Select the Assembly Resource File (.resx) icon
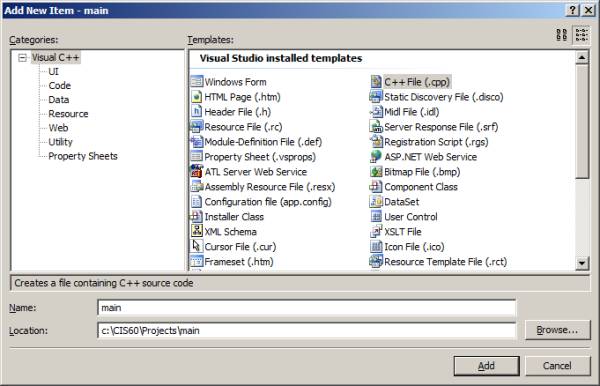Viewport: 600px width, 386px height. (197, 186)
